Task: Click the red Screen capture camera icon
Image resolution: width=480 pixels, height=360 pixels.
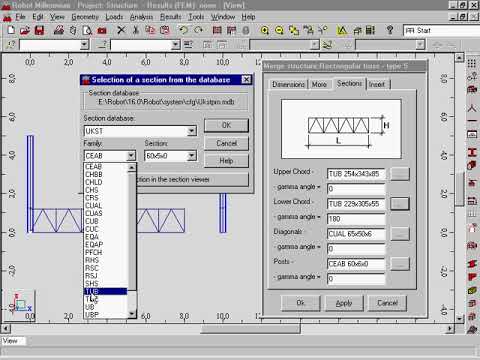Action: tap(102, 30)
